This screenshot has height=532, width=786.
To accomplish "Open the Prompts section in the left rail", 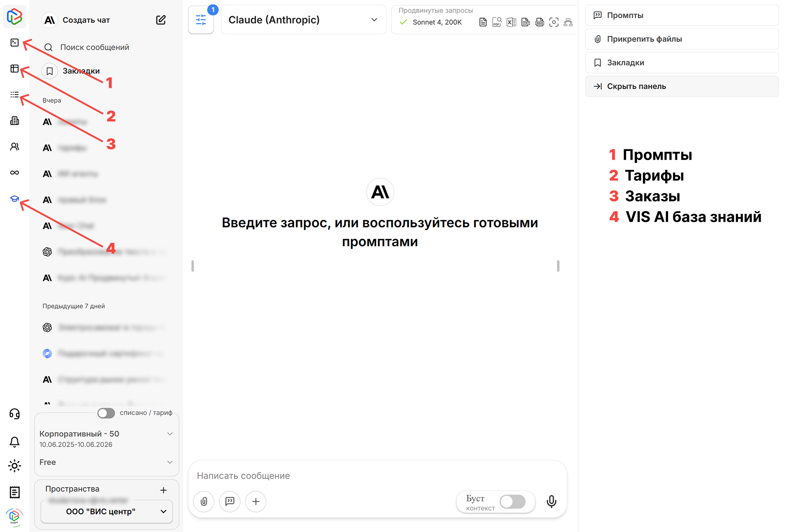I will pos(15,43).
